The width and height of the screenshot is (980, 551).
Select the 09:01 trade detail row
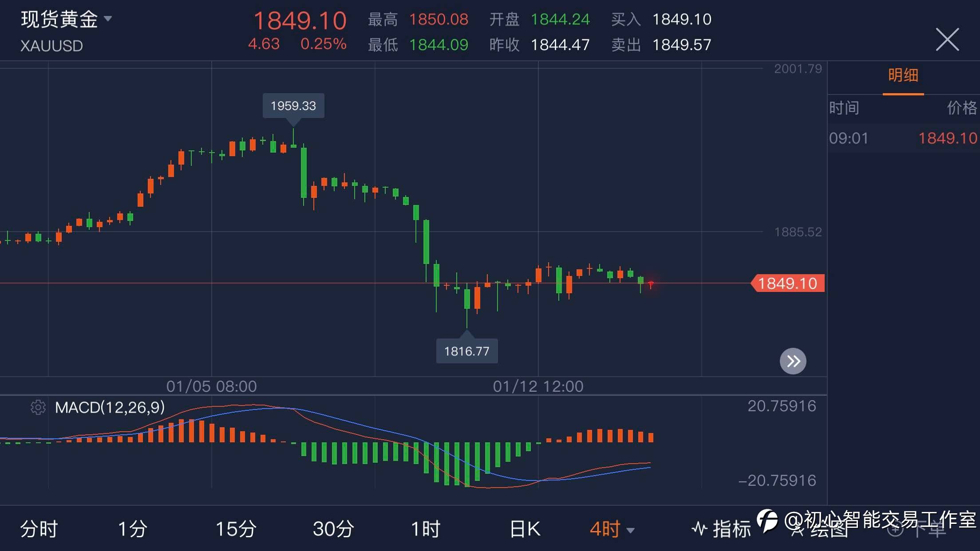(903, 138)
